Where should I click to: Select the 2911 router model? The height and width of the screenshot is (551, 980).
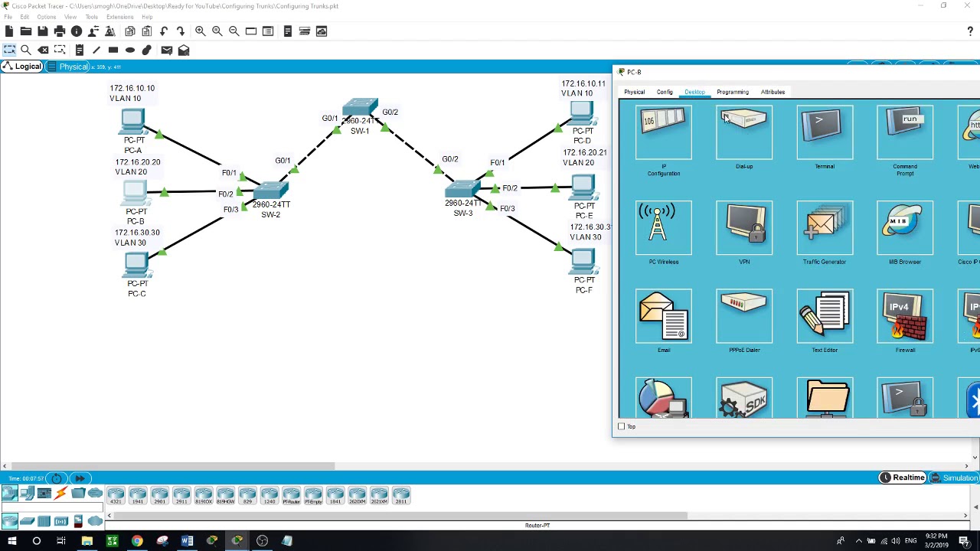coord(181,496)
